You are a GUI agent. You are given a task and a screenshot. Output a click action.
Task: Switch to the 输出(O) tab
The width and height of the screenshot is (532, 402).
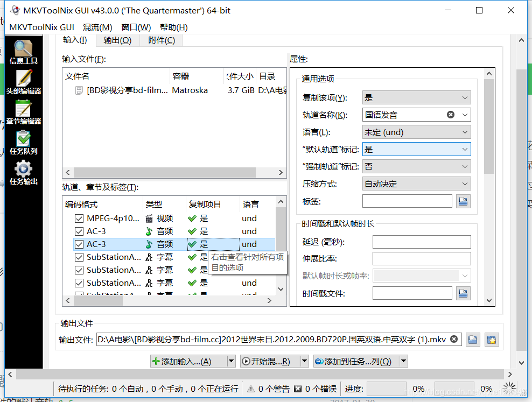117,40
